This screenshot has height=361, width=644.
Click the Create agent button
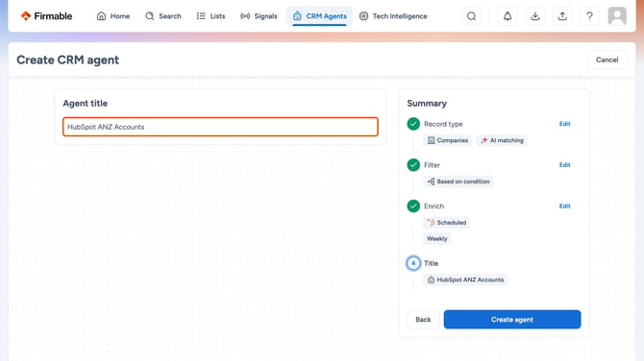[512, 320]
